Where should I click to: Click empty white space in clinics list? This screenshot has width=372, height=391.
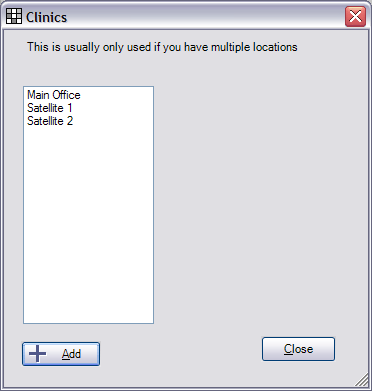tap(88, 223)
